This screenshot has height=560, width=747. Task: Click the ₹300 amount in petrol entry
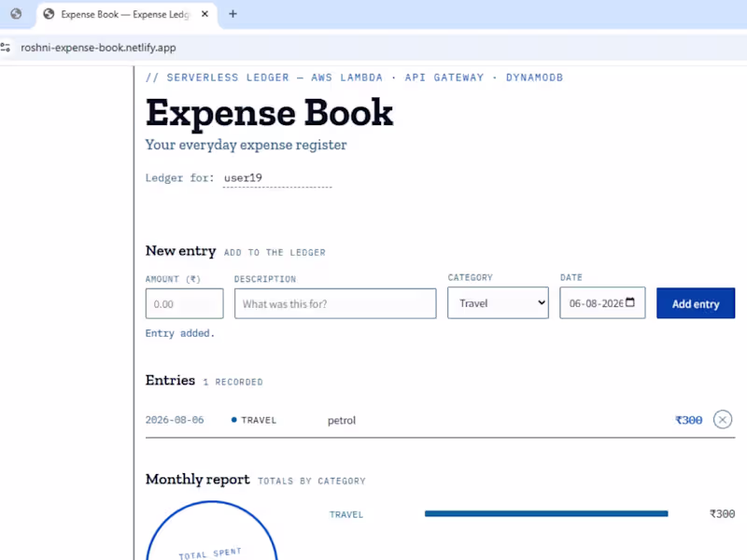click(689, 420)
